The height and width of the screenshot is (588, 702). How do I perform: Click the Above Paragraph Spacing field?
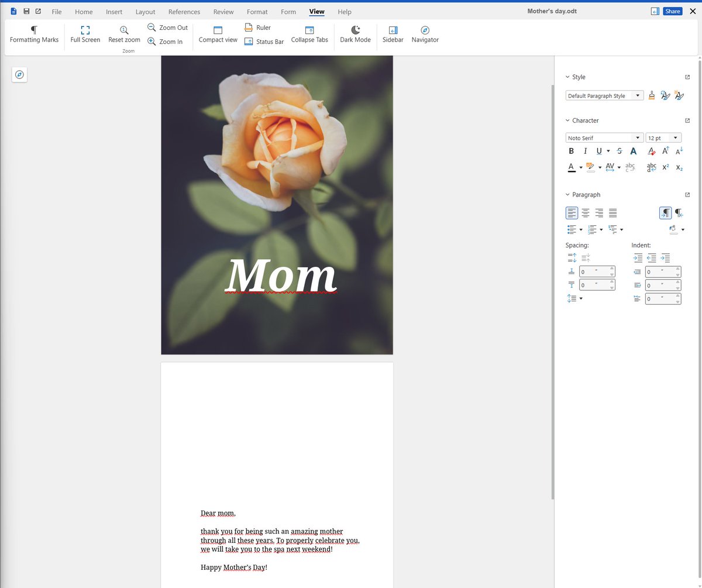click(597, 271)
